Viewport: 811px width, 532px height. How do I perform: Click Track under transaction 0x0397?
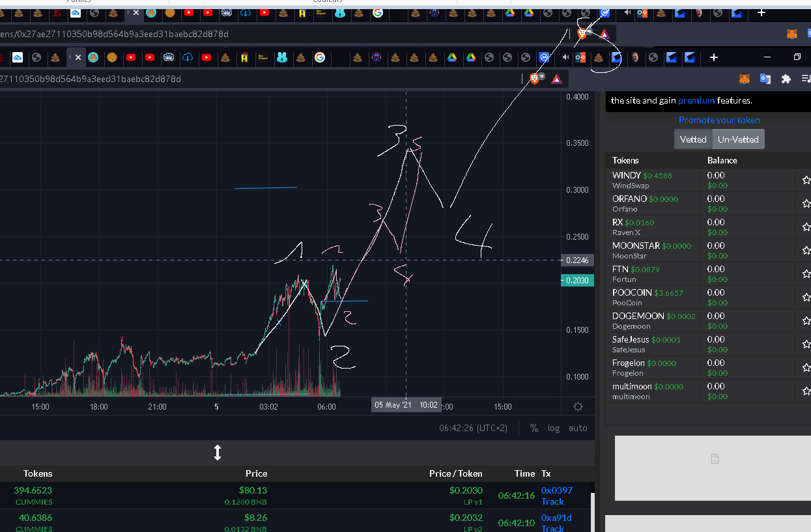point(552,501)
